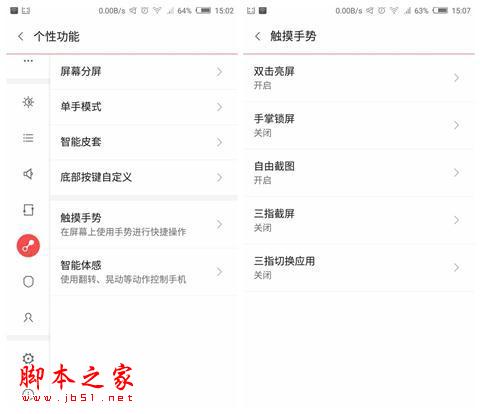Tap chevron on 触摸手势 list row
480x414 pixels.
click(219, 224)
